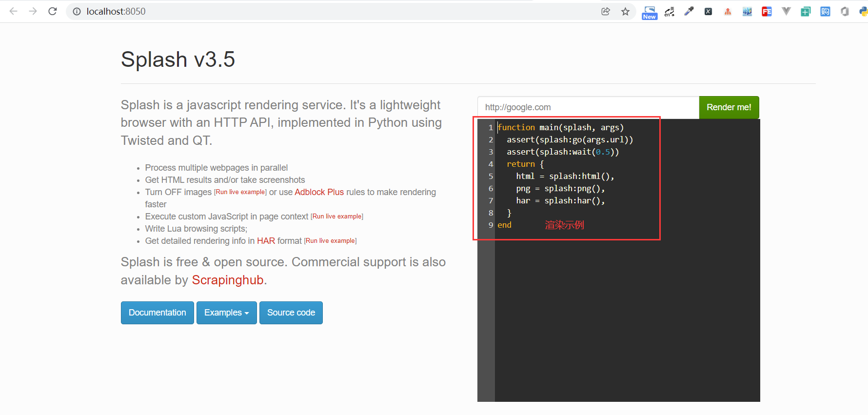Open the dark X extension icon
This screenshot has width=868, height=415.
[708, 11]
